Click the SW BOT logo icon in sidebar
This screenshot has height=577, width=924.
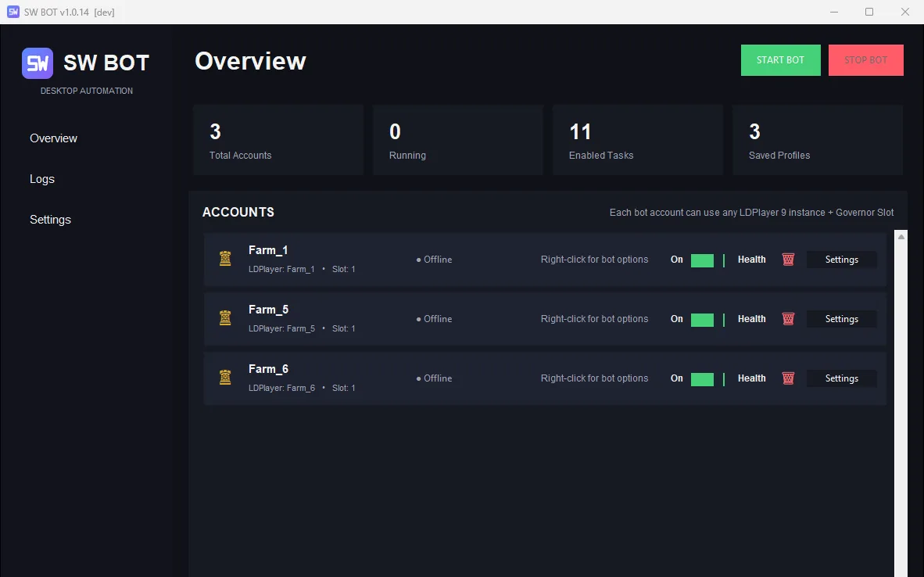[x=37, y=63]
